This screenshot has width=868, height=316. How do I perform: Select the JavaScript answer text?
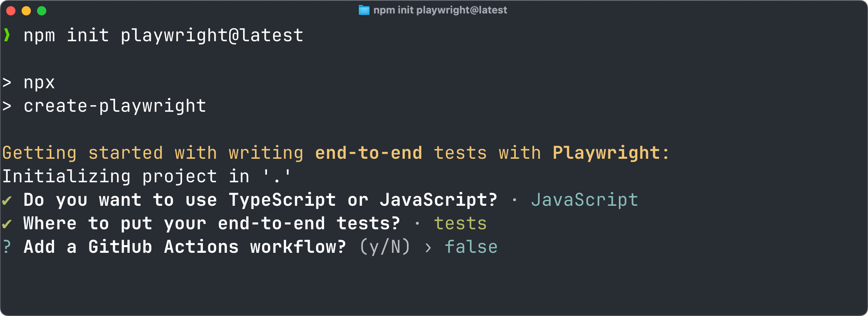[584, 200]
